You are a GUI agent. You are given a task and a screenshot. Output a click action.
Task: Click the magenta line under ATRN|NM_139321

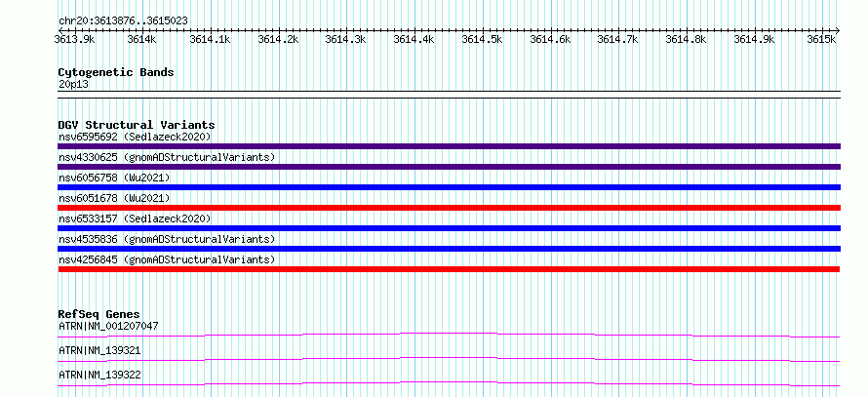449,359
